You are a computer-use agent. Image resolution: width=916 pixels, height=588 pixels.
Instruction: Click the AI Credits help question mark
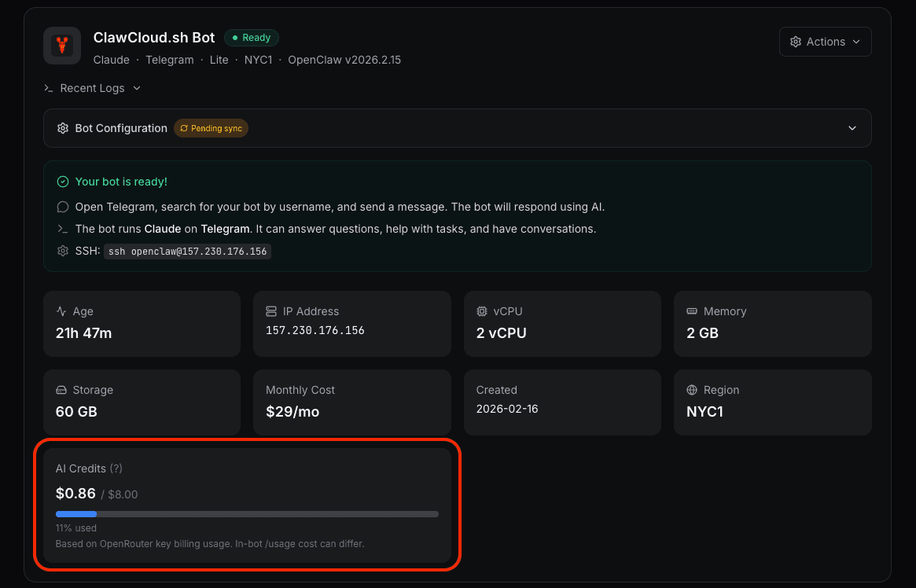[116, 469]
